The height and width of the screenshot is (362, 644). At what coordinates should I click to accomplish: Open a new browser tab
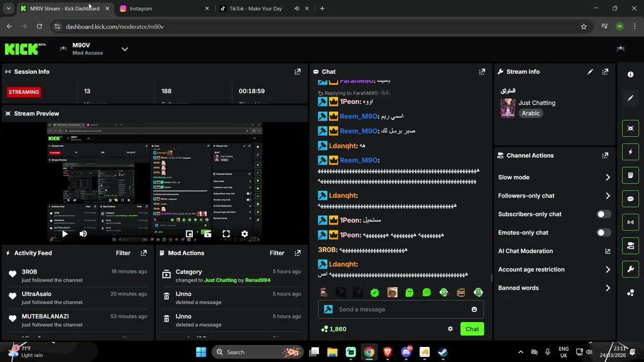322,9
